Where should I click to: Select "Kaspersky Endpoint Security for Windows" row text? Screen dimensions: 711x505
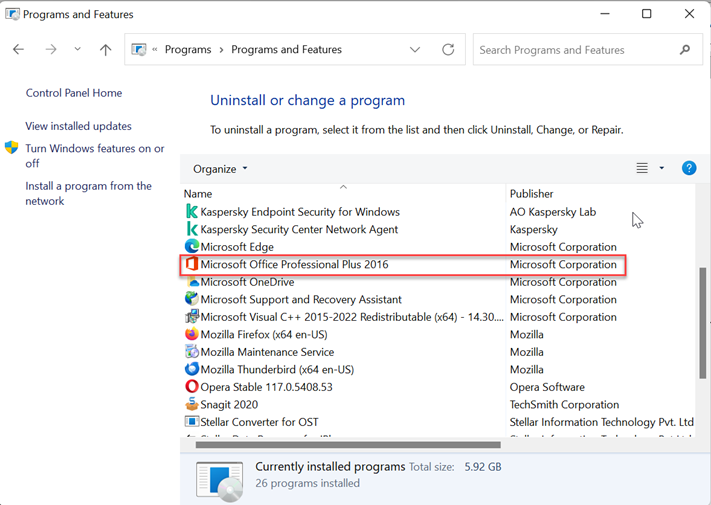point(300,212)
